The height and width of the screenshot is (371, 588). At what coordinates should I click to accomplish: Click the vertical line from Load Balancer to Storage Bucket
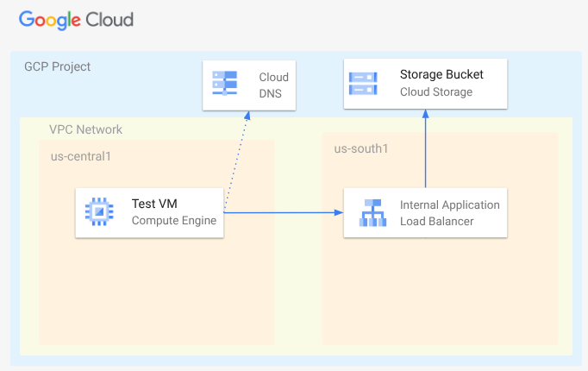pos(425,155)
